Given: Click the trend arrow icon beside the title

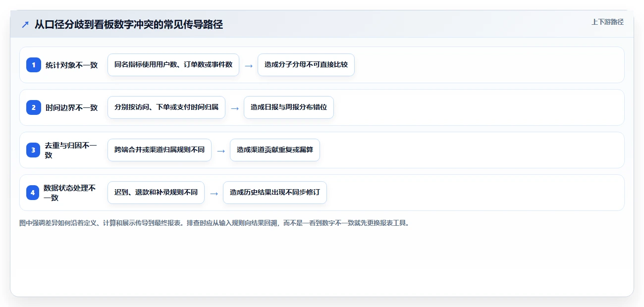Looking at the screenshot, I should click(25, 24).
